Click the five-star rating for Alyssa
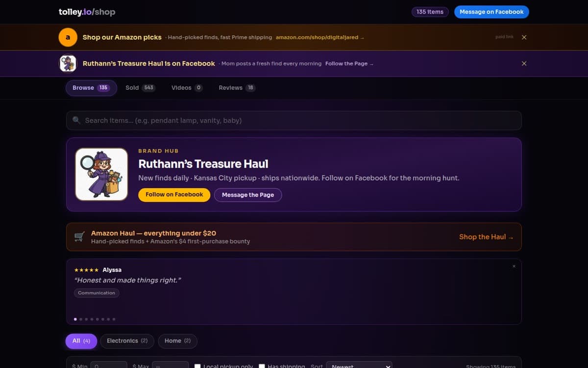 tap(86, 270)
